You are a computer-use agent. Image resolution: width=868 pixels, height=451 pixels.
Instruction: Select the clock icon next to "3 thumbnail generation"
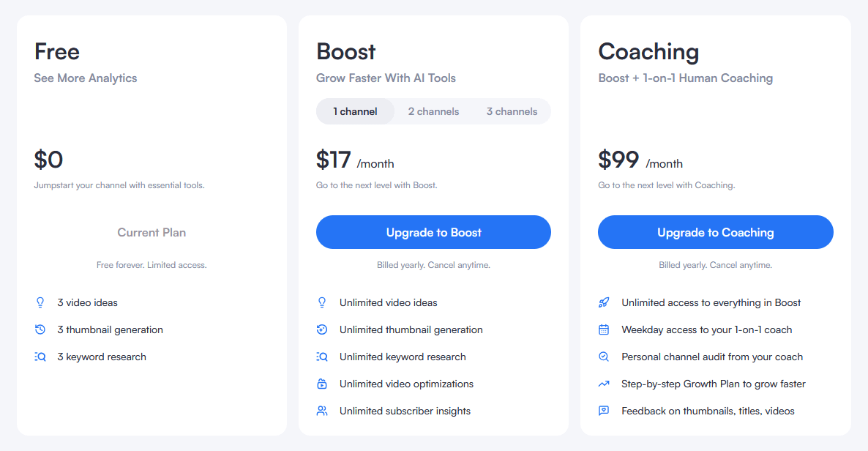pos(40,329)
